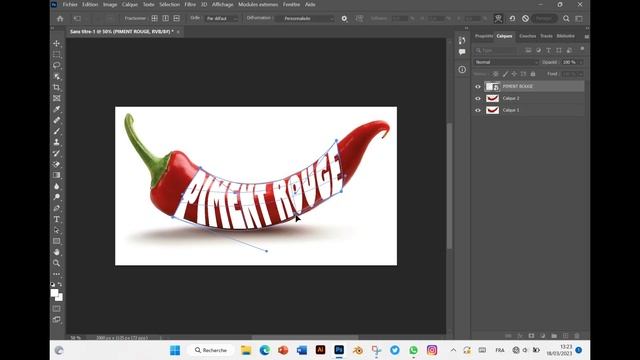
Task: Select the Eraser tool
Action: (x=57, y=164)
